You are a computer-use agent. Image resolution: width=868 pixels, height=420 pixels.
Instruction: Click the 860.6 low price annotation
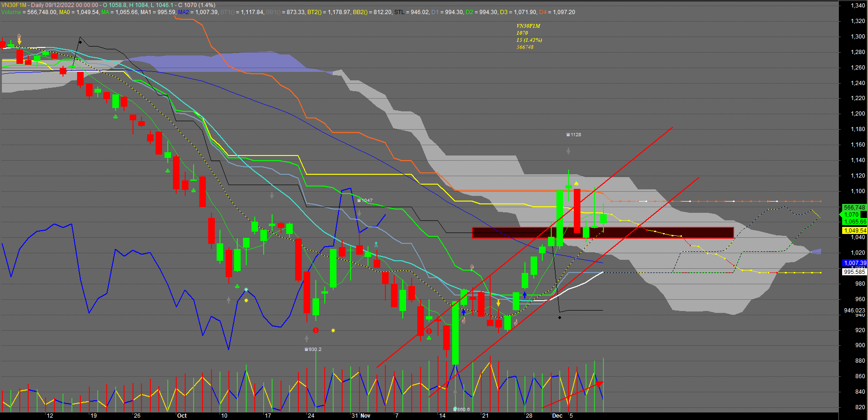point(461,410)
